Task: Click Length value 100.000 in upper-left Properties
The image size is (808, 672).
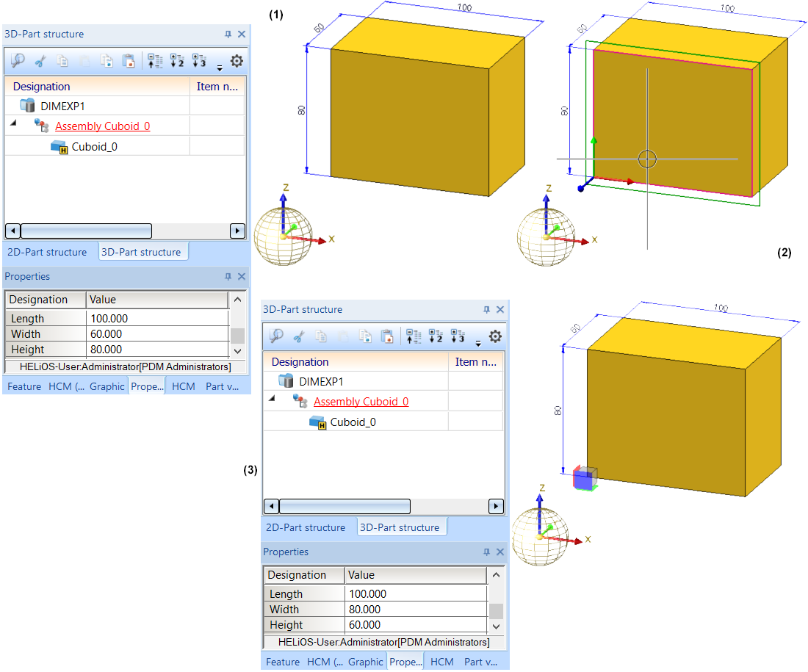Action: 157,319
